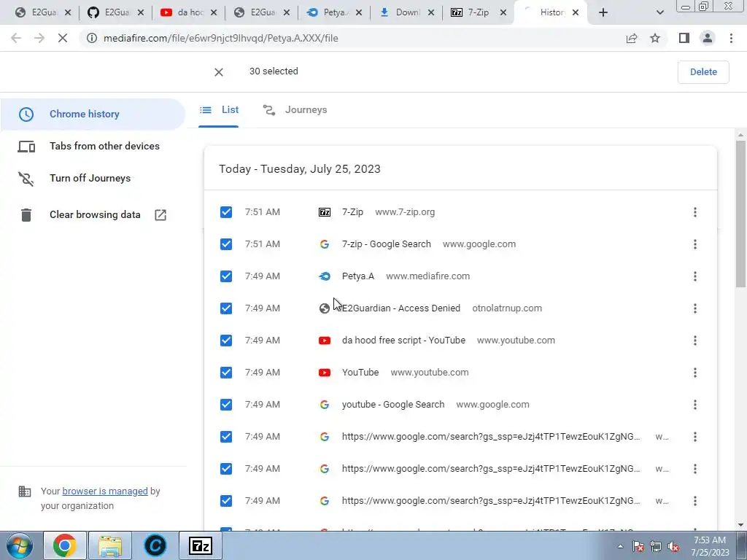
Task: Delete the 30 selected history entries
Action: 703,72
